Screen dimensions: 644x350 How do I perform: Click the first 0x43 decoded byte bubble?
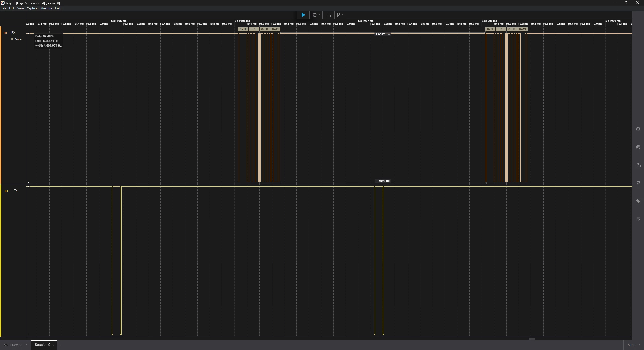[275, 29]
